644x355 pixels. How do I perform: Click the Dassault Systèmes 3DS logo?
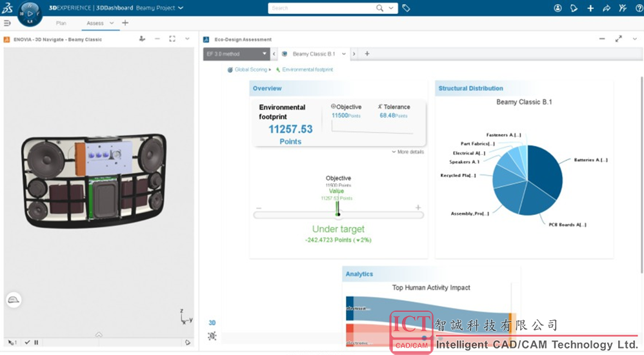pos(7,8)
